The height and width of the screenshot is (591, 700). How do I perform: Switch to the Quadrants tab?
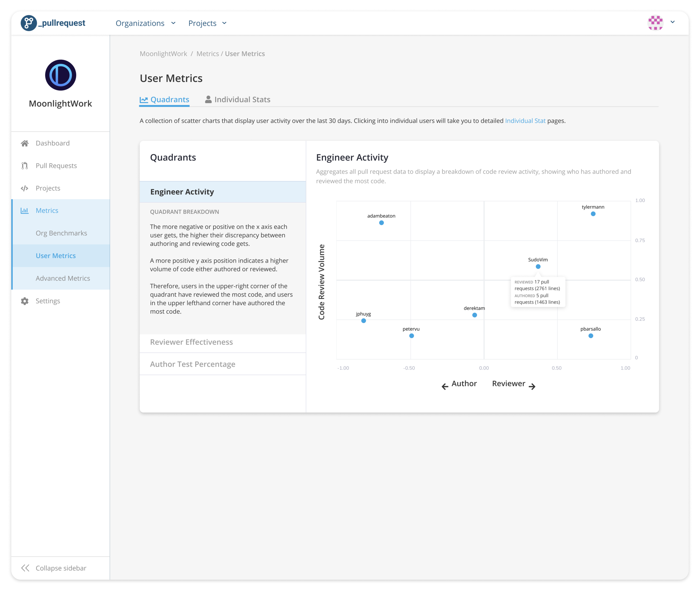[164, 100]
